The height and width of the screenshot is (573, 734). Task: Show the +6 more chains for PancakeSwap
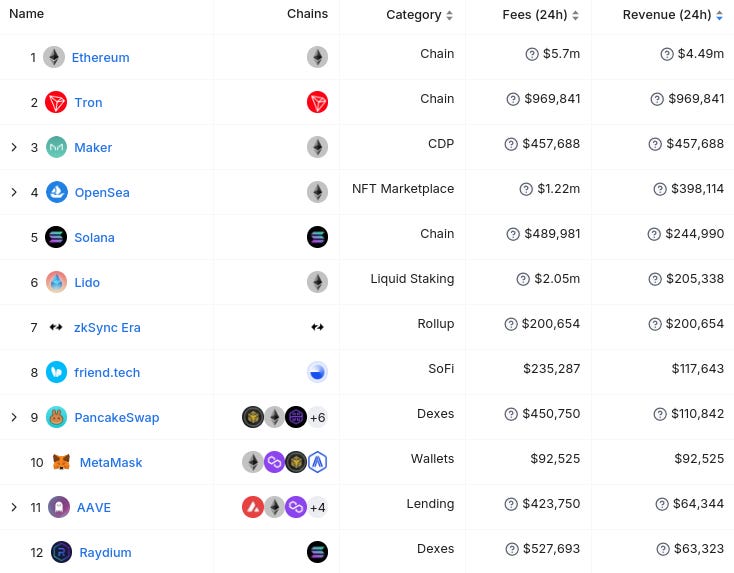[317, 417]
